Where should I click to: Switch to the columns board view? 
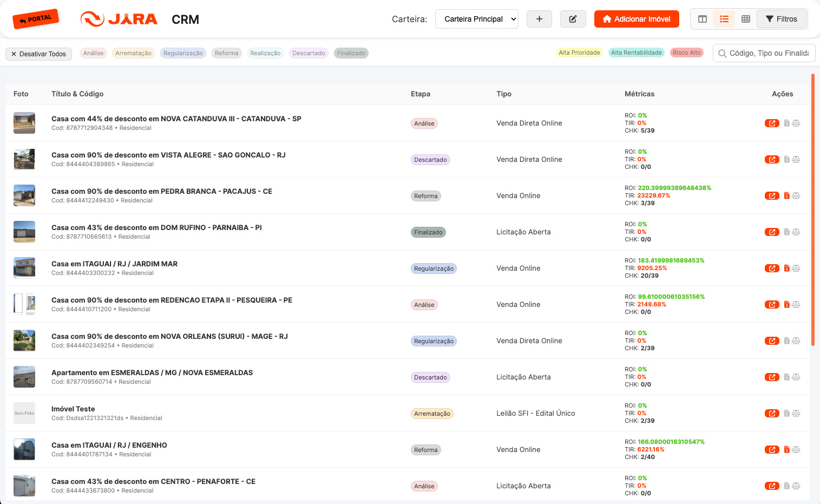tap(703, 19)
